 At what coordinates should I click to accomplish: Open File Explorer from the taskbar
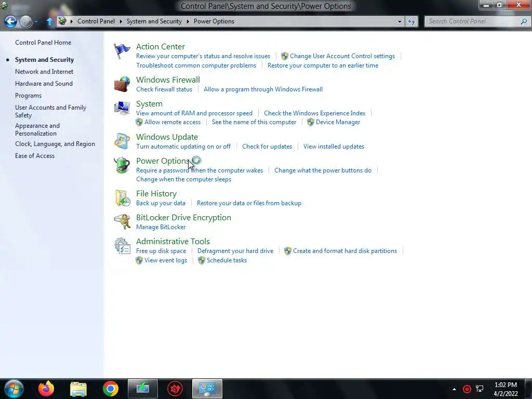tap(78, 389)
